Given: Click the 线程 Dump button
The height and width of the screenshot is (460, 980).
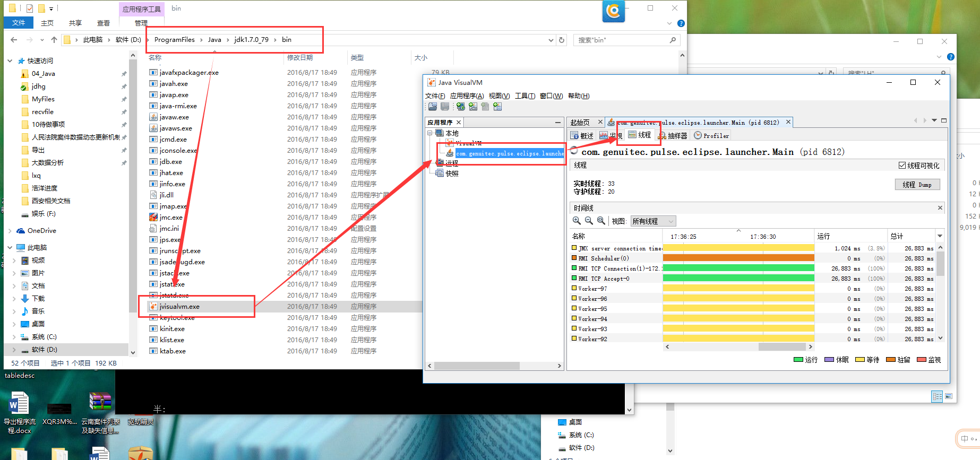Looking at the screenshot, I should point(917,185).
